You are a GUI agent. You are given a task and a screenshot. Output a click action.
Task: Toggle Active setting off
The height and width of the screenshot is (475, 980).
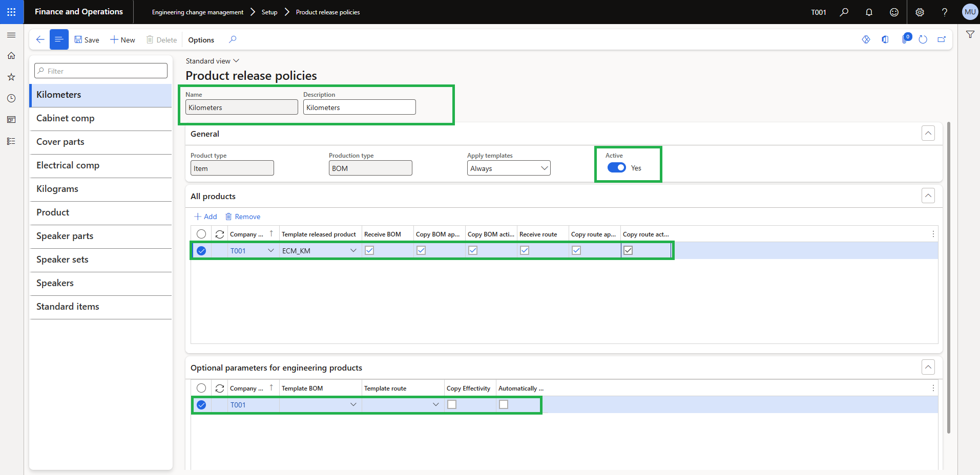pyautogui.click(x=617, y=167)
